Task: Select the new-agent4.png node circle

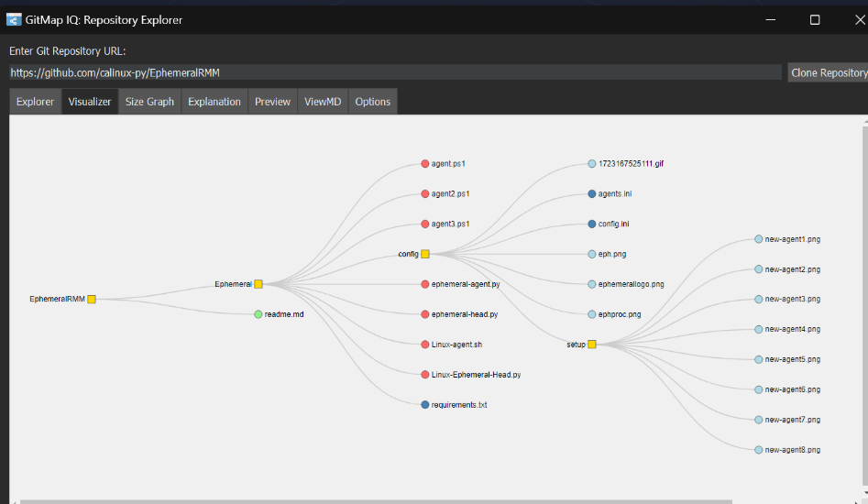Action: pyautogui.click(x=758, y=329)
